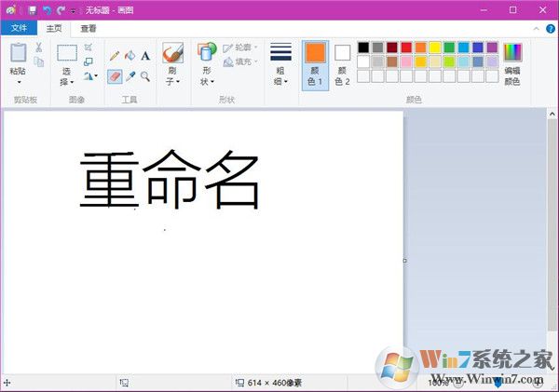The width and height of the screenshot is (559, 392).
Task: Maximize the Paint window
Action: click(512, 10)
